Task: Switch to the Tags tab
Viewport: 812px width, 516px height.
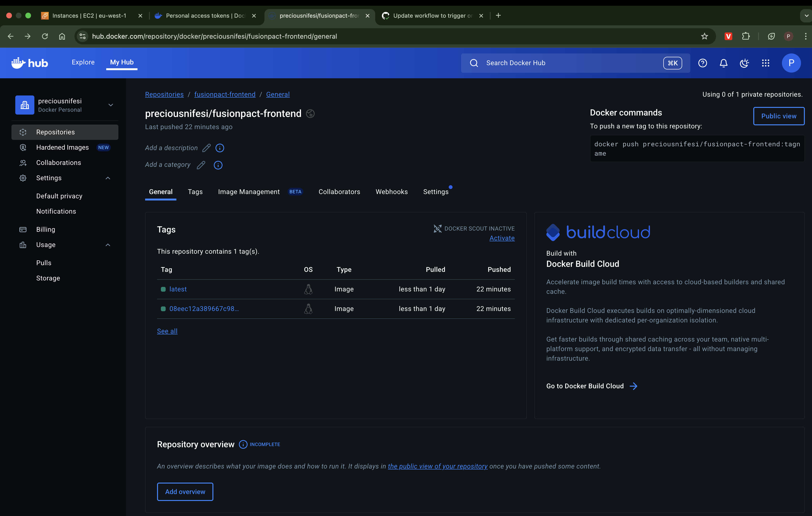Action: coord(195,192)
